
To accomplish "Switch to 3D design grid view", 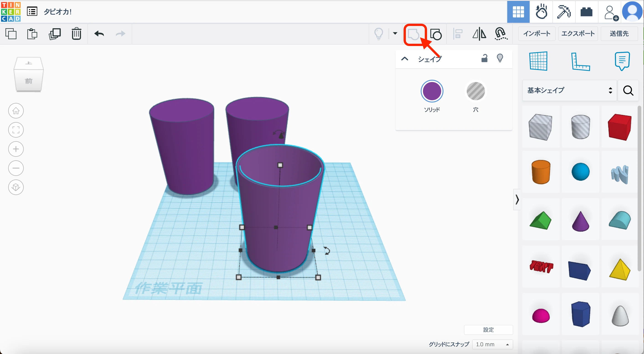I will [518, 12].
